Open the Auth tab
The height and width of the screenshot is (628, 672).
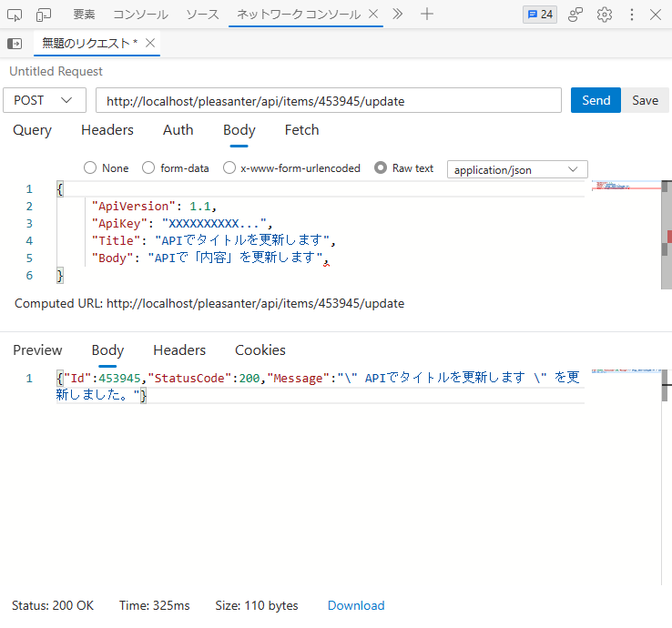[x=178, y=130]
